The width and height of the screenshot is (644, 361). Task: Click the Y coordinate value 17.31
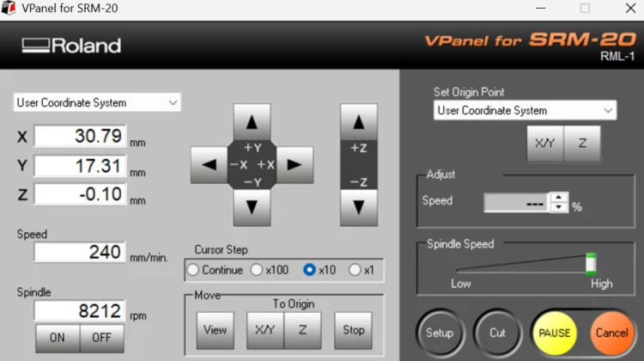[x=80, y=166]
